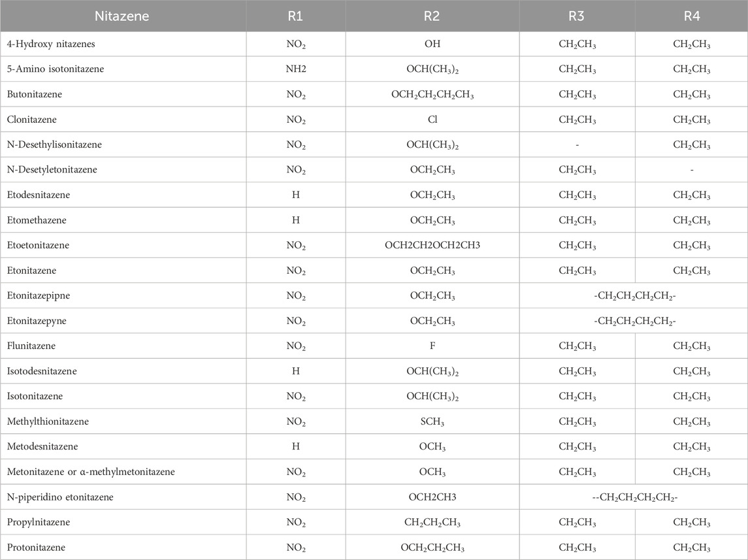Click the R2 column header
This screenshot has height=560, width=748.
(x=432, y=16)
